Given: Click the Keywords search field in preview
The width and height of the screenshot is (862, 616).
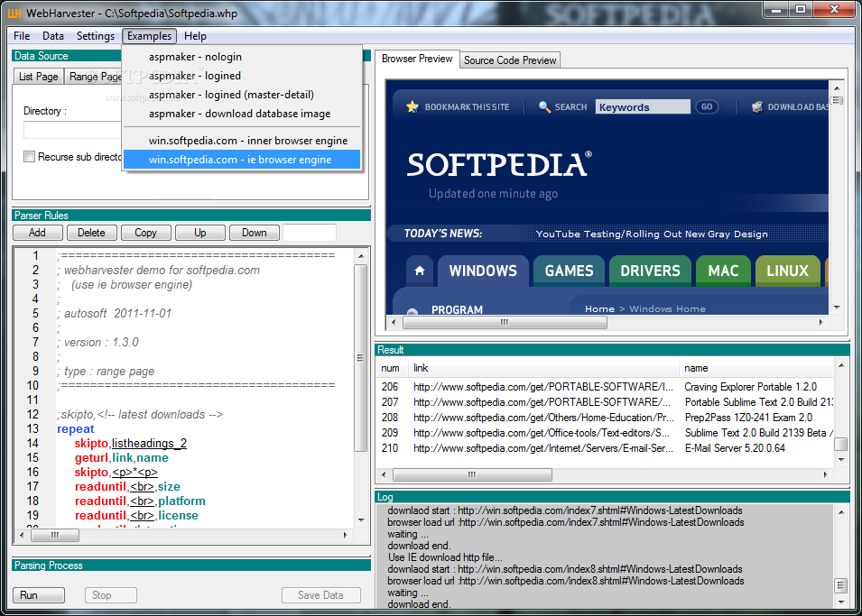Looking at the screenshot, I should click(x=643, y=106).
